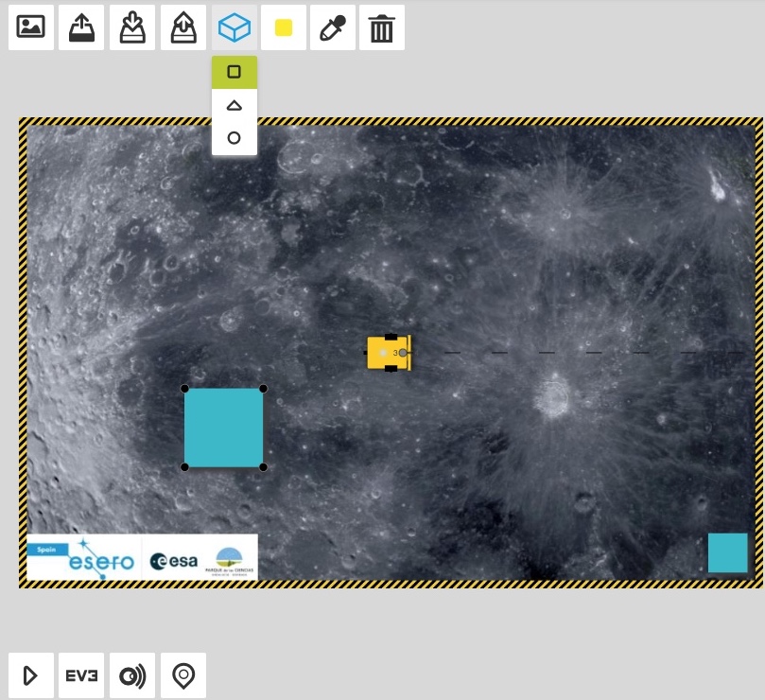Image resolution: width=765 pixels, height=700 pixels.
Task: Choose the circle shape option
Action: (235, 138)
